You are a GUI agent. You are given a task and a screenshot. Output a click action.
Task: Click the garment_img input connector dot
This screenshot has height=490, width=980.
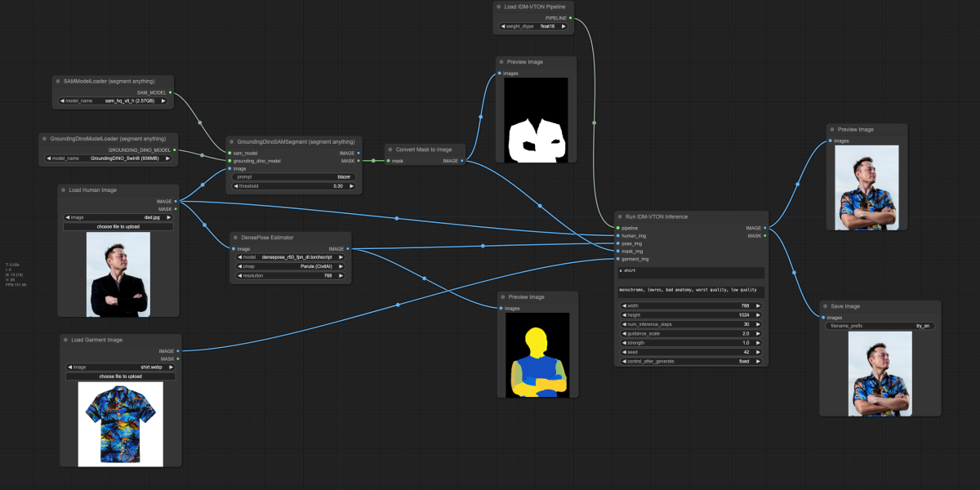click(x=618, y=259)
